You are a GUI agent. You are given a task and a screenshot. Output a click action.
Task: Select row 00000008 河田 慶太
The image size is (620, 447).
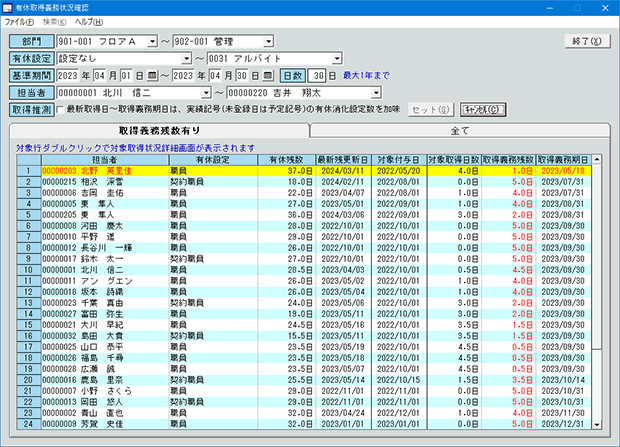pyautogui.click(x=304, y=226)
